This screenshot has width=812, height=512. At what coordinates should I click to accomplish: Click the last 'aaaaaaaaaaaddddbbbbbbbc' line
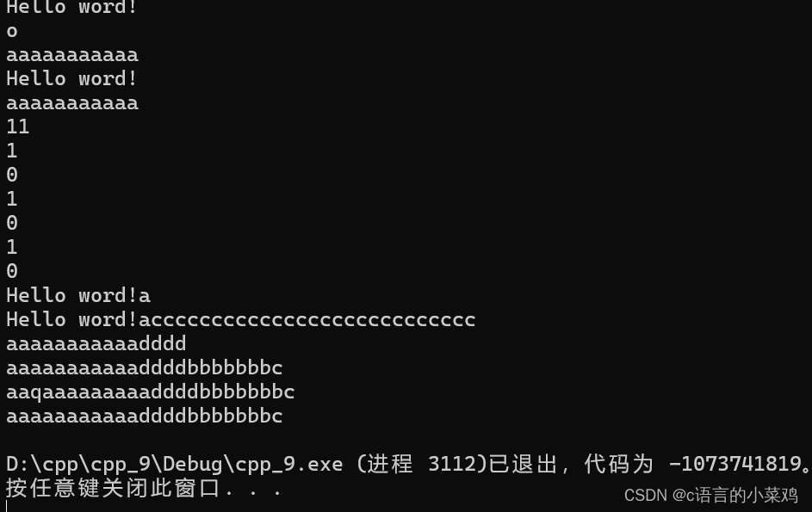click(145, 416)
